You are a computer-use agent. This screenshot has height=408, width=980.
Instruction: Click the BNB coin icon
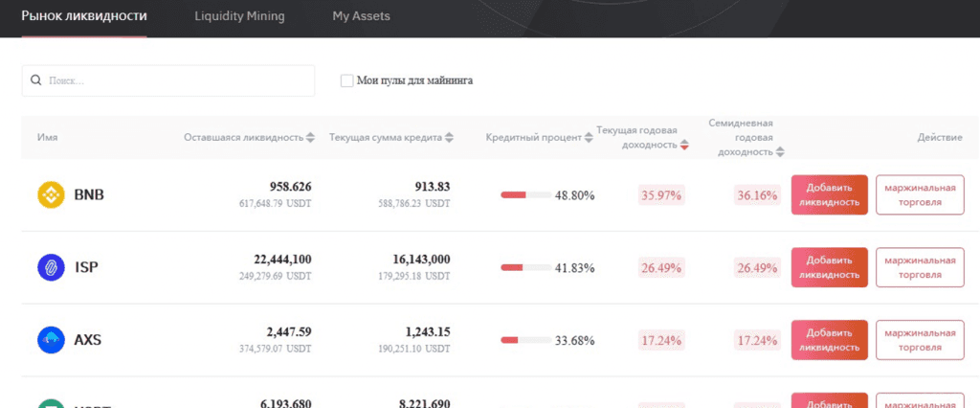pos(52,194)
